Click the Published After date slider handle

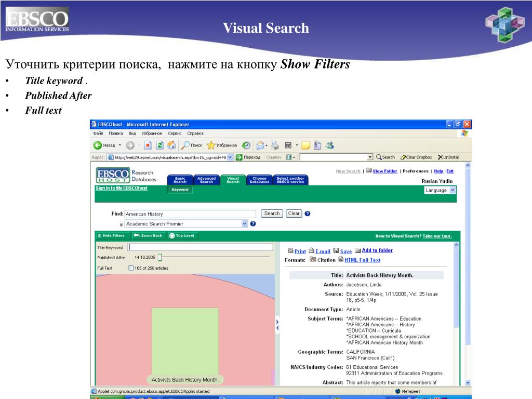[160, 258]
